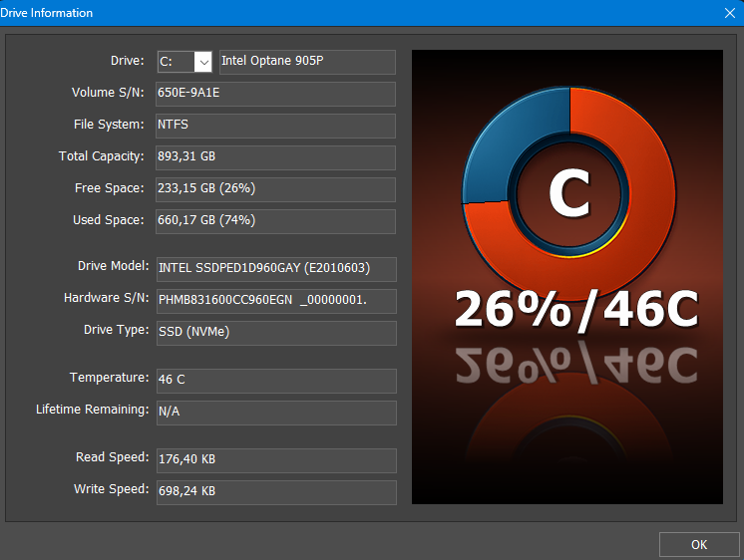Image resolution: width=744 pixels, height=560 pixels.
Task: Select the Hardware S/N value field
Action: coord(275,301)
